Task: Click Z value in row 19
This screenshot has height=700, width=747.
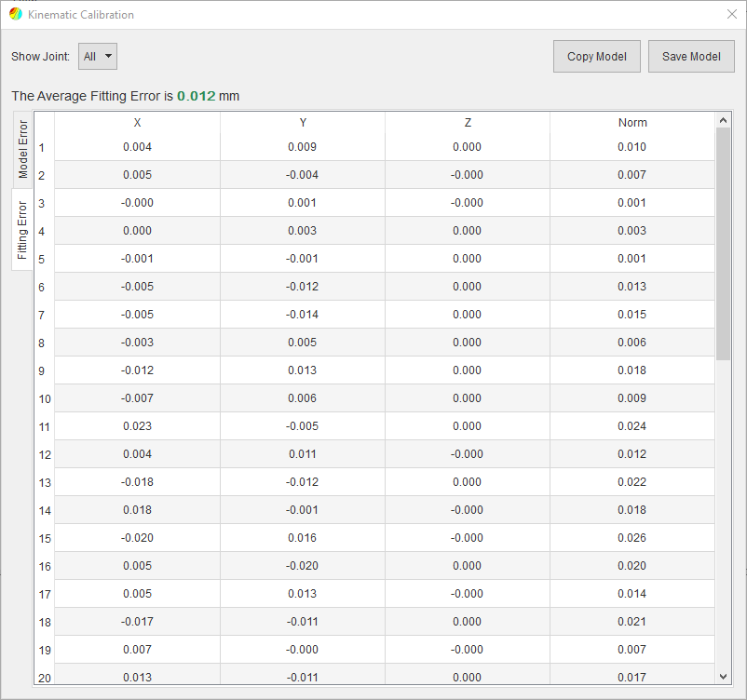Action: click(x=467, y=650)
